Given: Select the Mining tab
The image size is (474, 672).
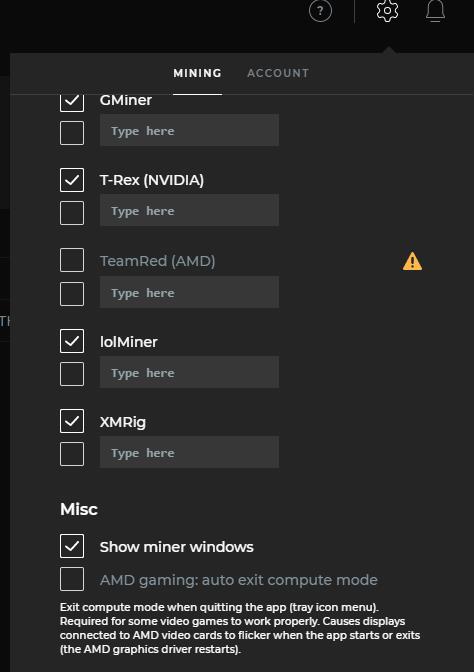Looking at the screenshot, I should [x=198, y=73].
